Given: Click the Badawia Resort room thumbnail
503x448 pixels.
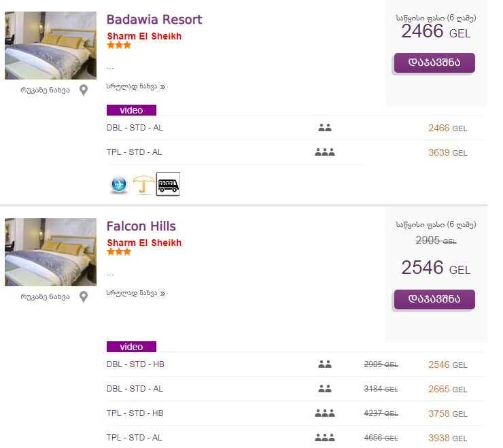Looking at the screenshot, I should (50, 46).
